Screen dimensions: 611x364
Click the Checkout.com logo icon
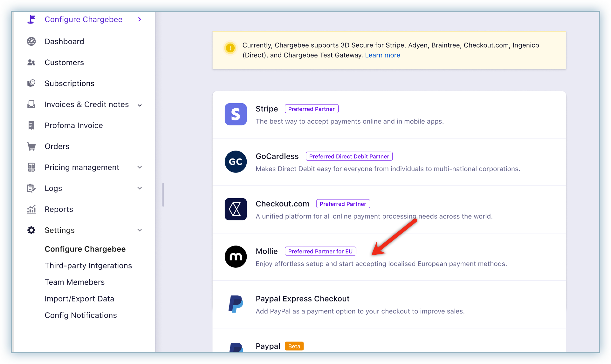[236, 209]
